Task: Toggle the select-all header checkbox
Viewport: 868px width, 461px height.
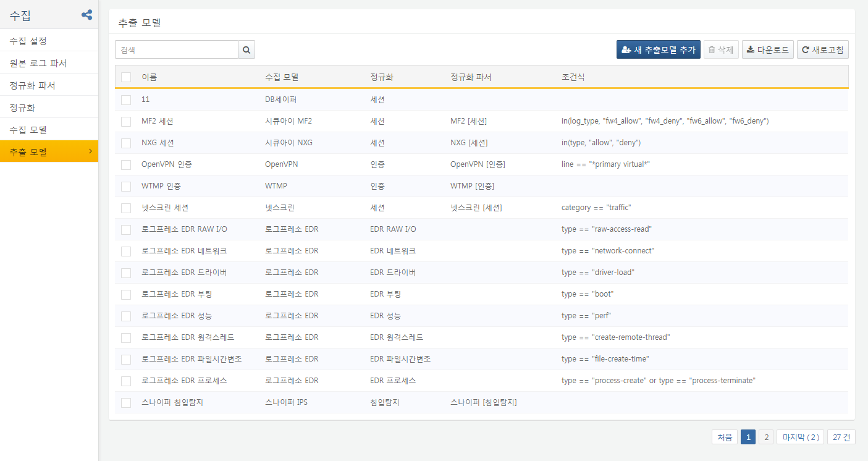Action: point(126,77)
